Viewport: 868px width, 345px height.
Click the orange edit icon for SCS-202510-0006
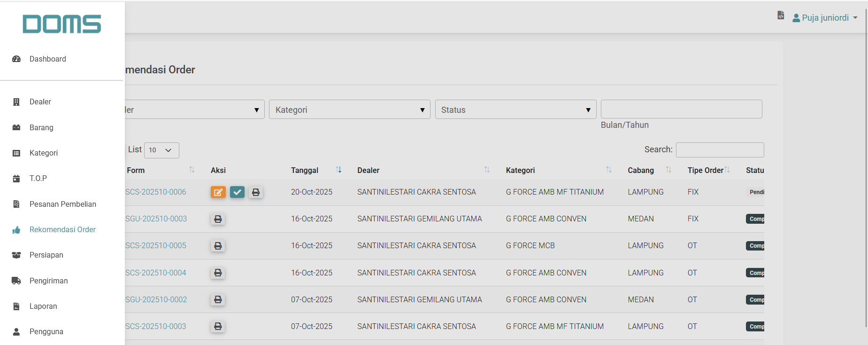point(218,192)
